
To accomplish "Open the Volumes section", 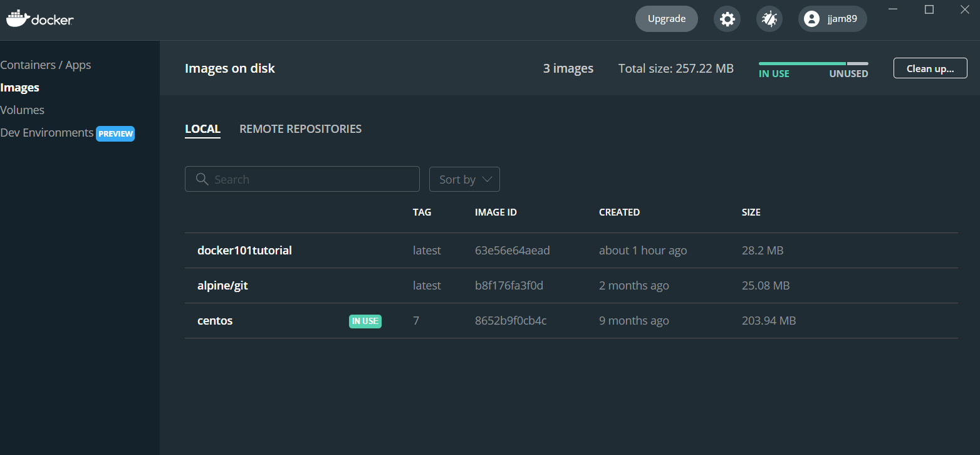I will point(23,110).
